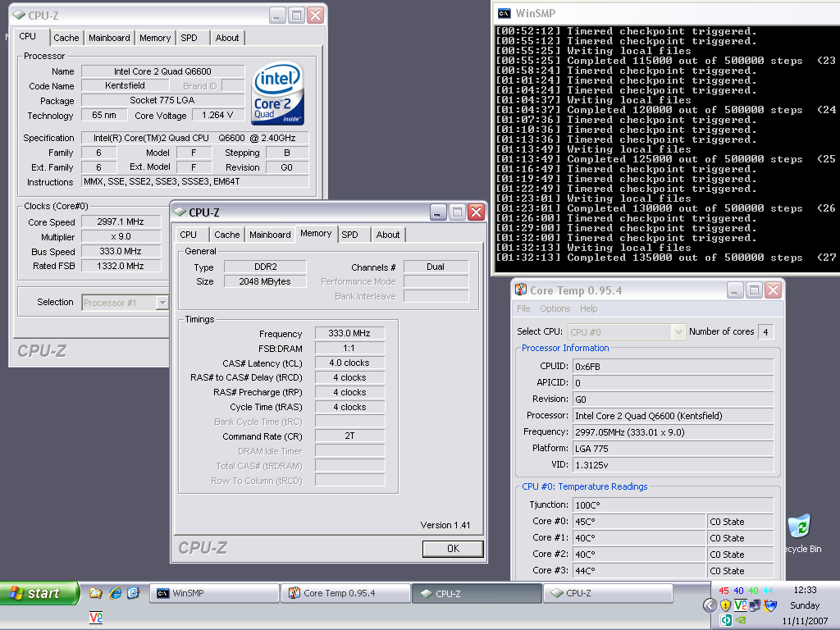Click the Command Rate value '2T'

[349, 436]
